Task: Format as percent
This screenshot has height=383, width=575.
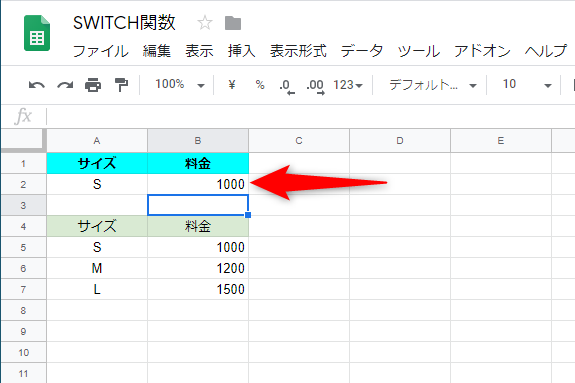Action: (x=260, y=85)
